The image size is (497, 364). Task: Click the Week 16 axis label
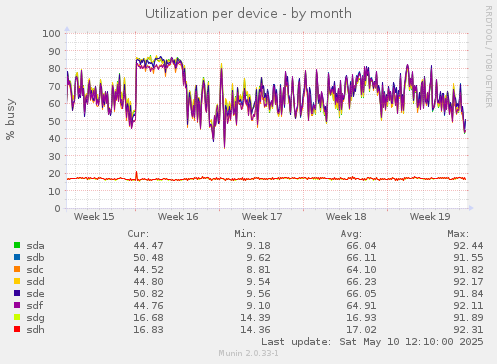178,217
